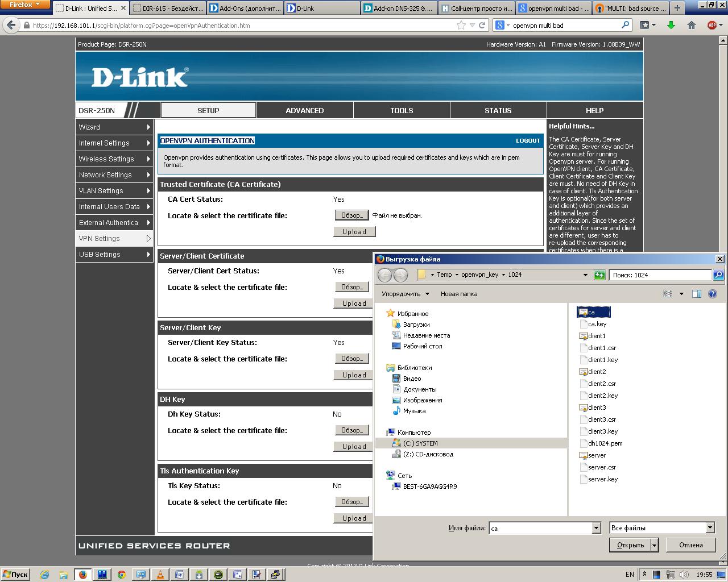Open the HELP tab
The width and height of the screenshot is (728, 582).
click(x=595, y=110)
